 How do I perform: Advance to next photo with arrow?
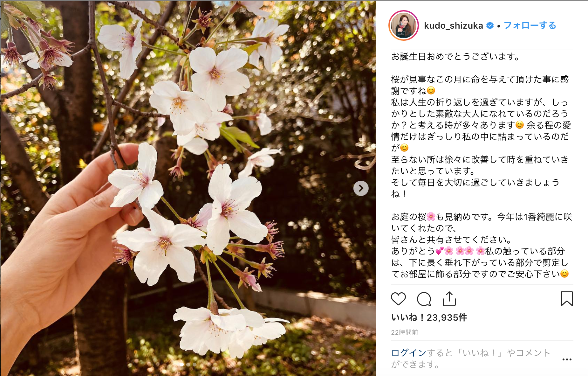coord(361,188)
